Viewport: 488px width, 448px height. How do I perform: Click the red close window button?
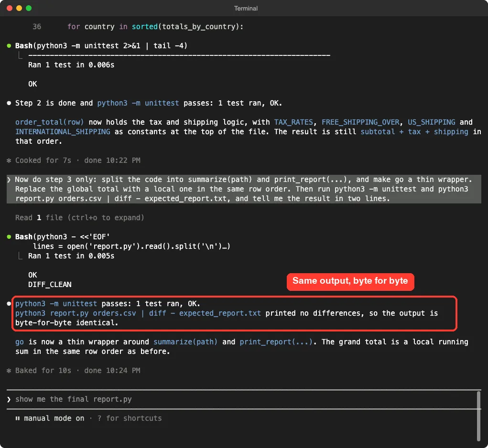(10, 8)
